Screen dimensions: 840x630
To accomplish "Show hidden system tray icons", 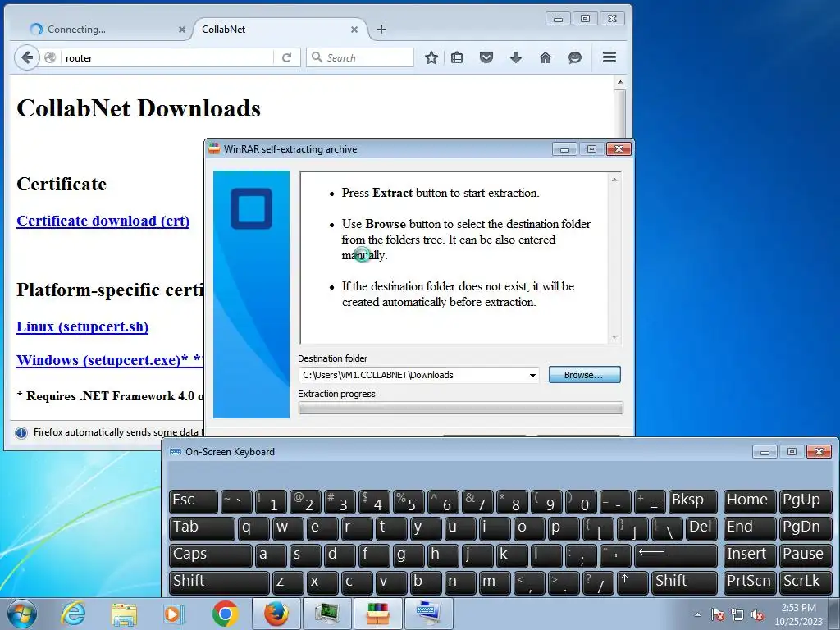I will click(697, 615).
